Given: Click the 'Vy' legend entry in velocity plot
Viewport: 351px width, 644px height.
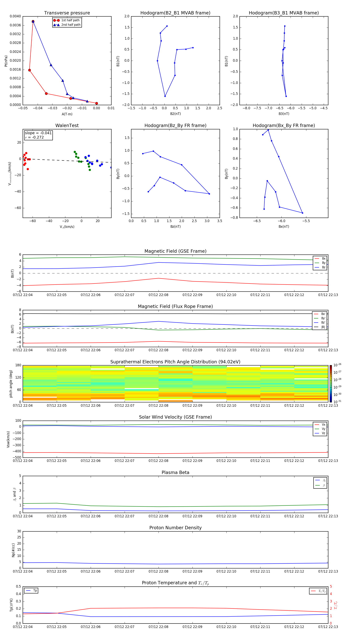Looking at the screenshot, I should (320, 429).
